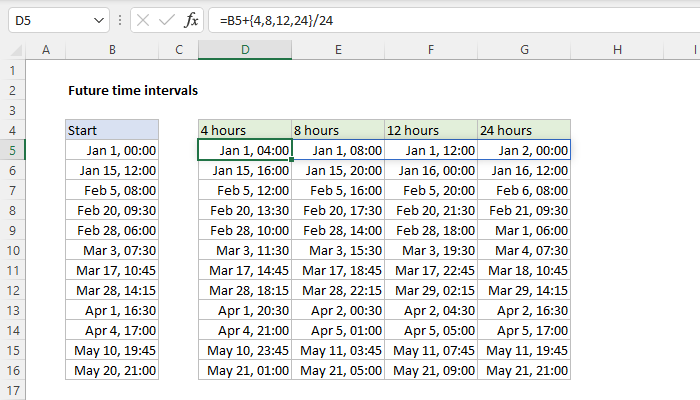Image resolution: width=700 pixels, height=400 pixels.
Task: Select cell containing 'Jan 2, 00:00'
Action: click(x=524, y=150)
